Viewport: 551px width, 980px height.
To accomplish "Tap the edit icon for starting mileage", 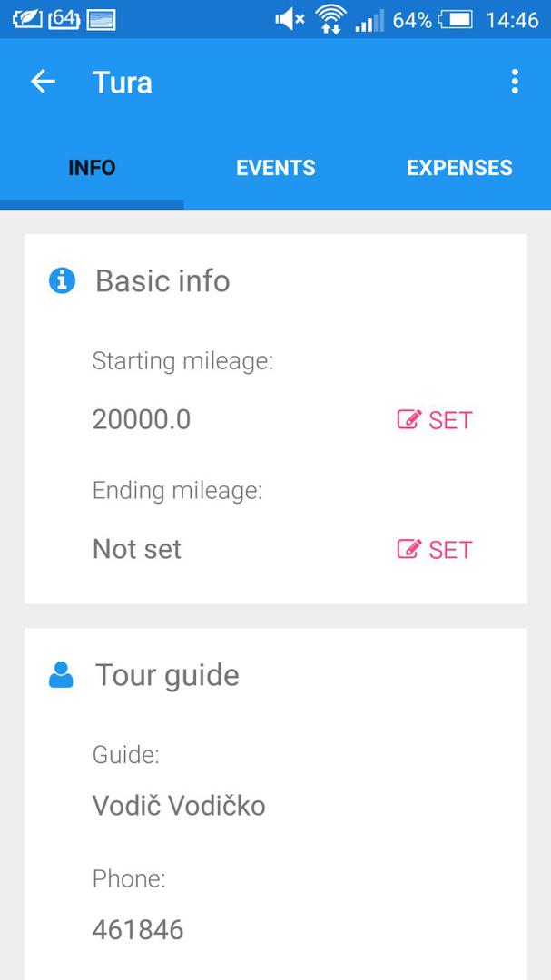I will 409,420.
